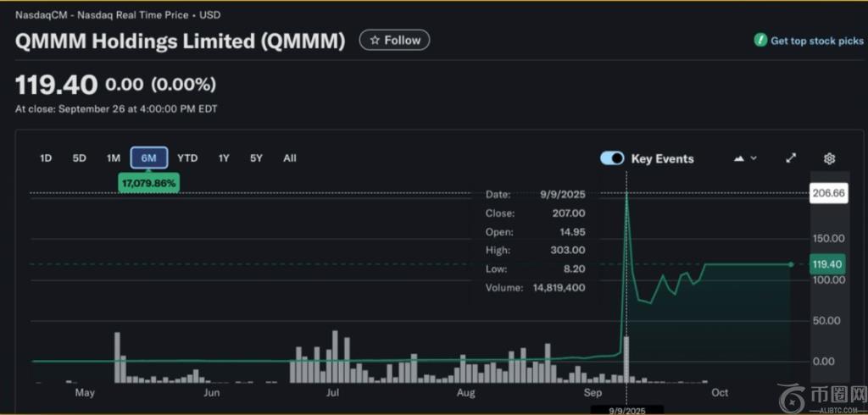
Task: Open the chart type mountain icon dropdown
Action: (x=744, y=158)
